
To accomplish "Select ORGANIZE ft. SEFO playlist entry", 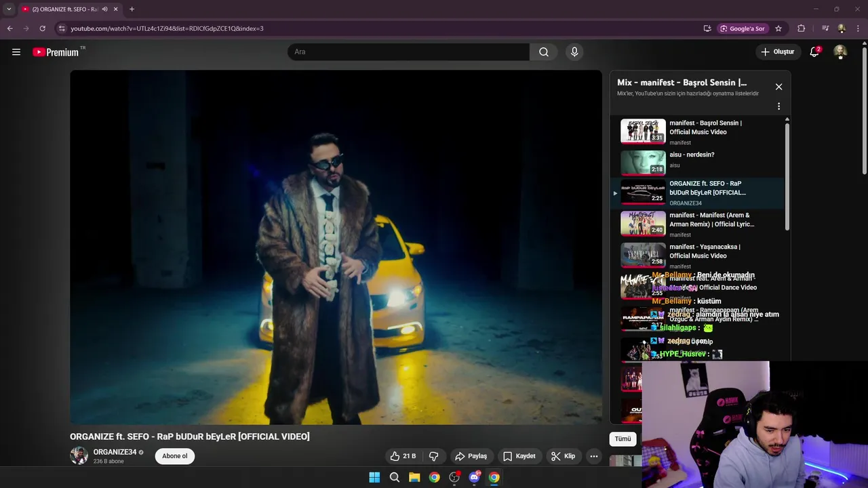I will point(698,193).
